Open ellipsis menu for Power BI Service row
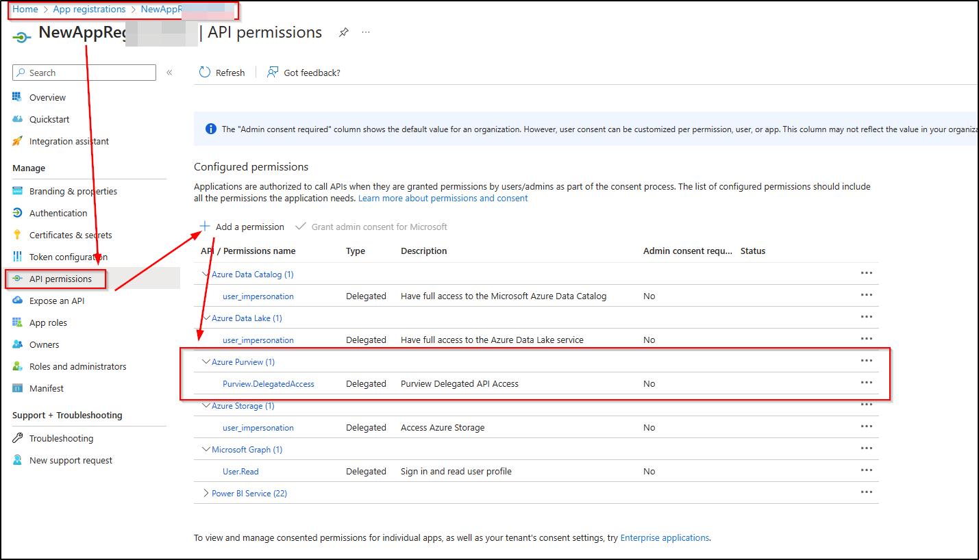The image size is (979, 560). [x=867, y=492]
